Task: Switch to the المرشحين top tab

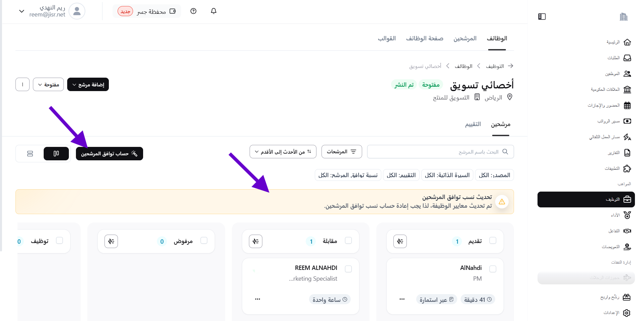Action: [465, 38]
